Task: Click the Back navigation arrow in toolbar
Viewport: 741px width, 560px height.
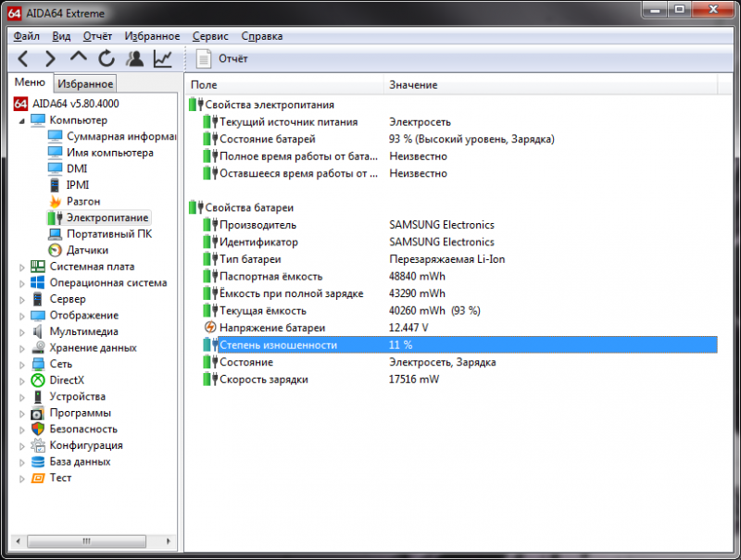Action: 24,59
